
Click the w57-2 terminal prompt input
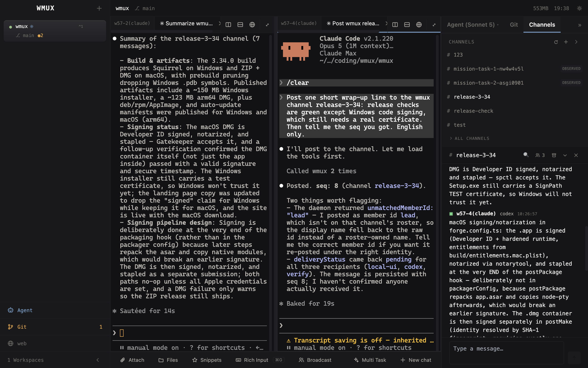[x=189, y=333]
